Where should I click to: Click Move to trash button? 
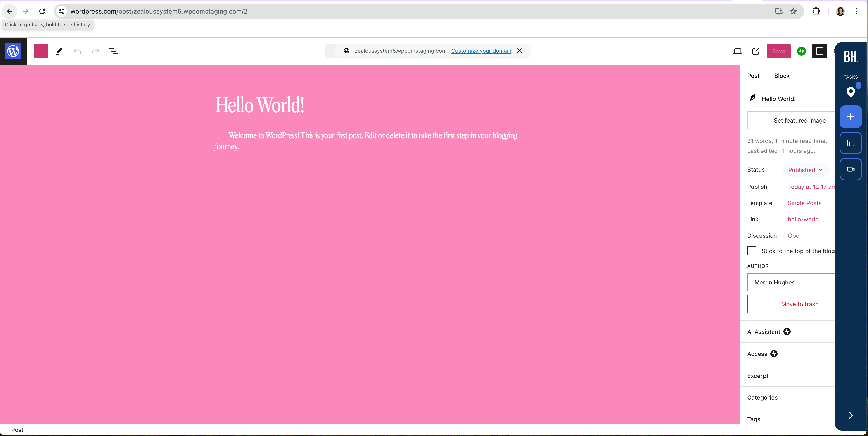(x=791, y=304)
